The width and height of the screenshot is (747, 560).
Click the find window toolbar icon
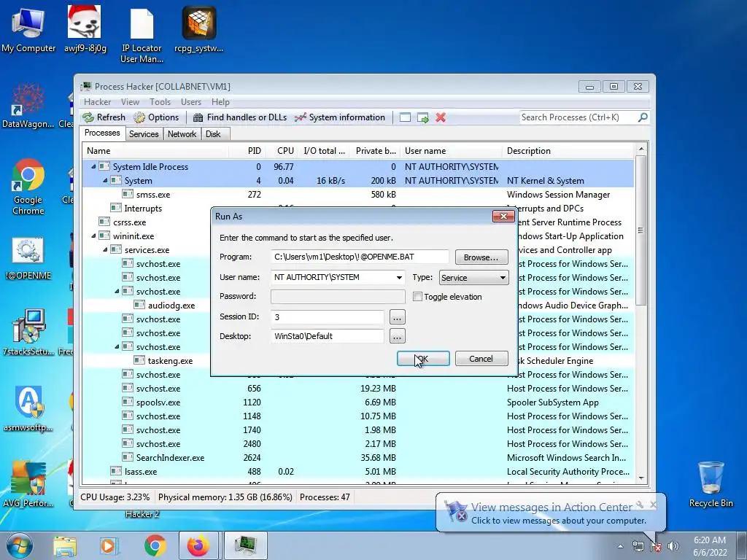pos(405,117)
